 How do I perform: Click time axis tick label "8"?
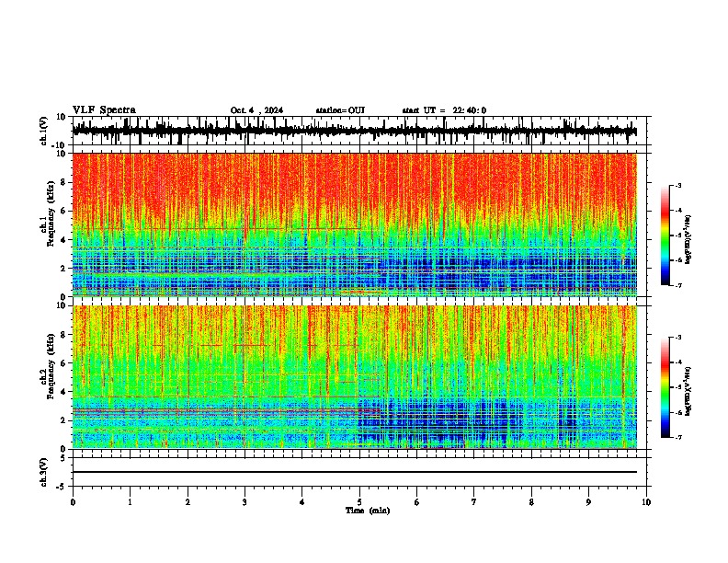(531, 502)
